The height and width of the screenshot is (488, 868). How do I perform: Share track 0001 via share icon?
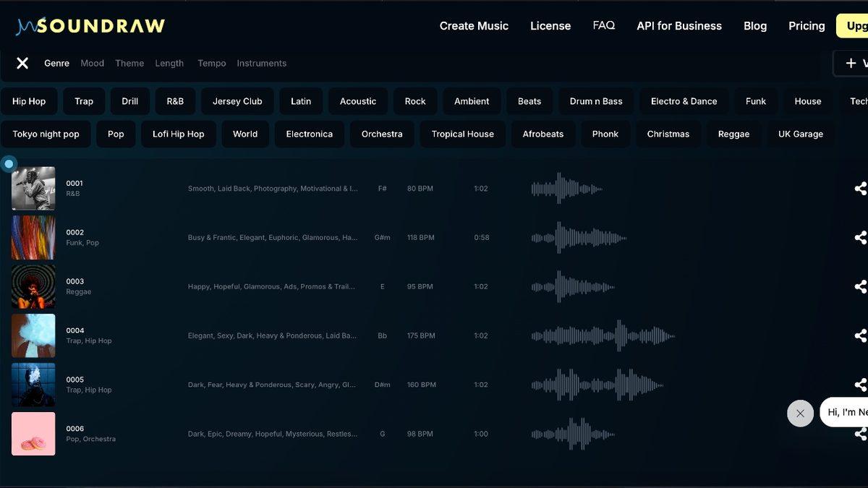point(860,189)
